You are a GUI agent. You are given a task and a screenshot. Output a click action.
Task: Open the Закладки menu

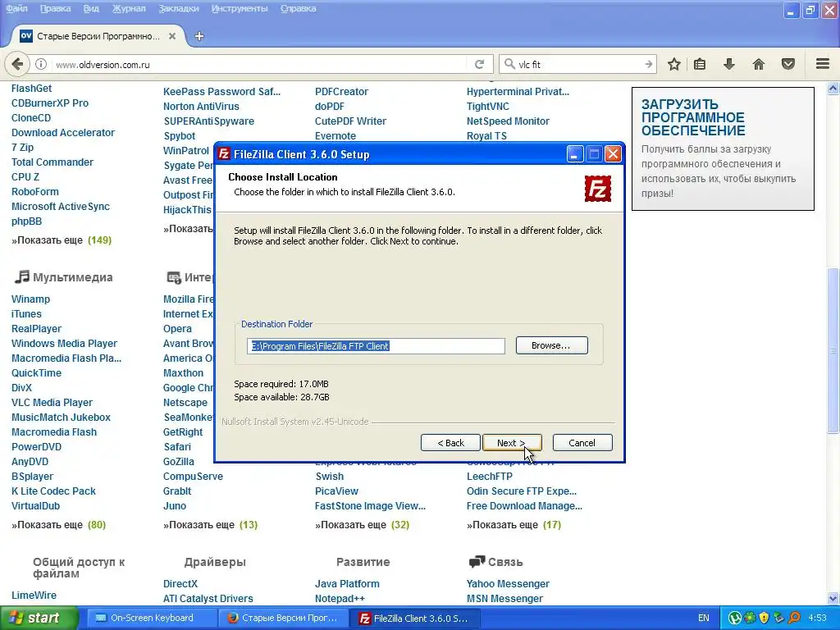pyautogui.click(x=178, y=8)
